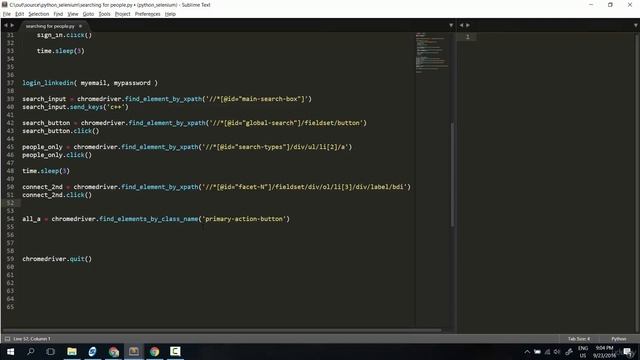Click 'all_a' variable on line 54
Viewport: 640px width, 360px height.
31,219
